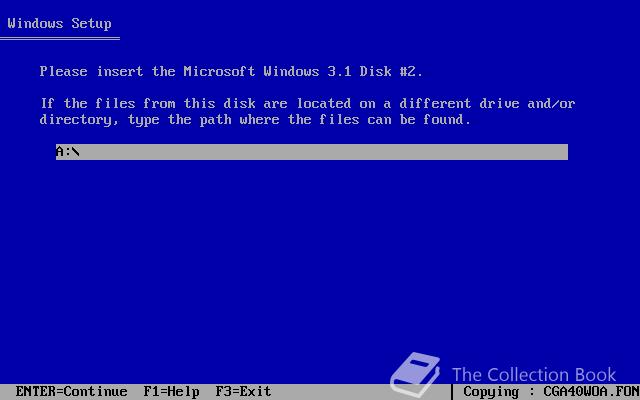Click the book icon watermark
The height and width of the screenshot is (400, 640).
(416, 374)
